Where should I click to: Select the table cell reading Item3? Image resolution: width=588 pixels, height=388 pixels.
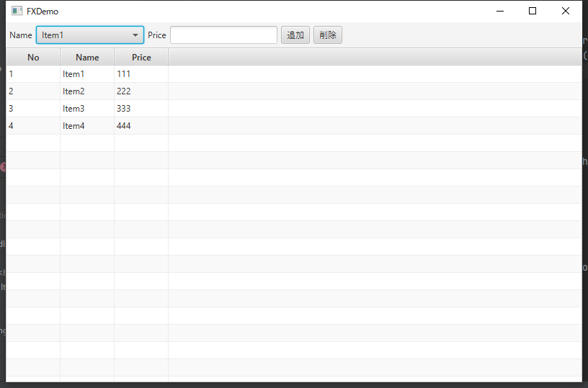click(x=87, y=109)
